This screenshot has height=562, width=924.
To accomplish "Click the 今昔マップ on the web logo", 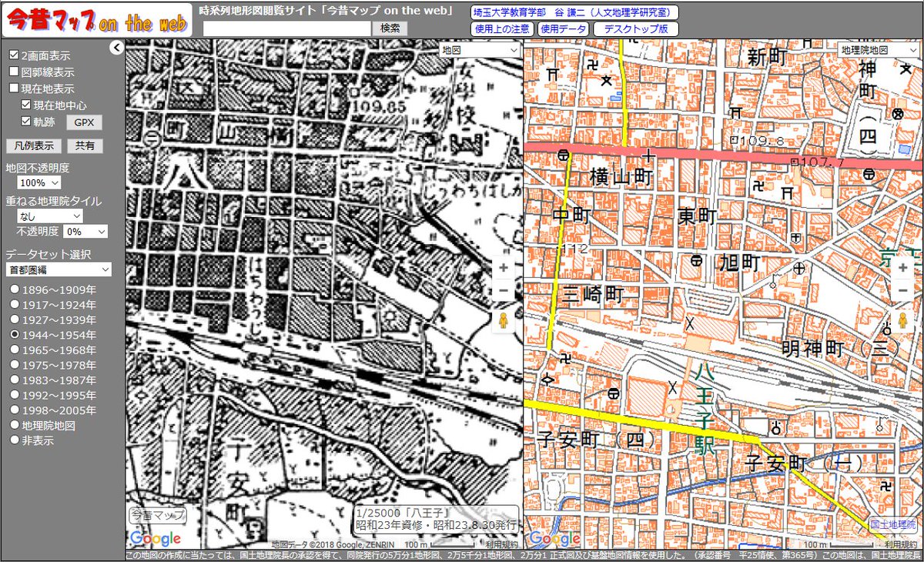I will coord(95,21).
